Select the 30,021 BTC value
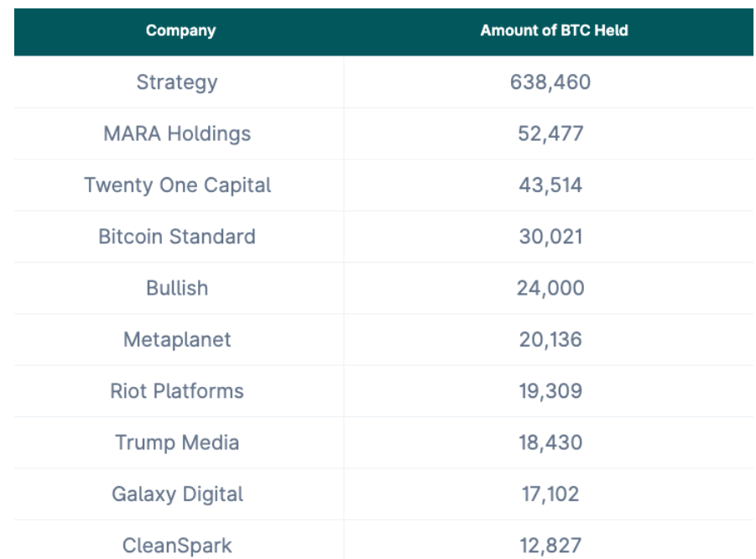Image resolution: width=756 pixels, height=559 pixels. pyautogui.click(x=550, y=237)
